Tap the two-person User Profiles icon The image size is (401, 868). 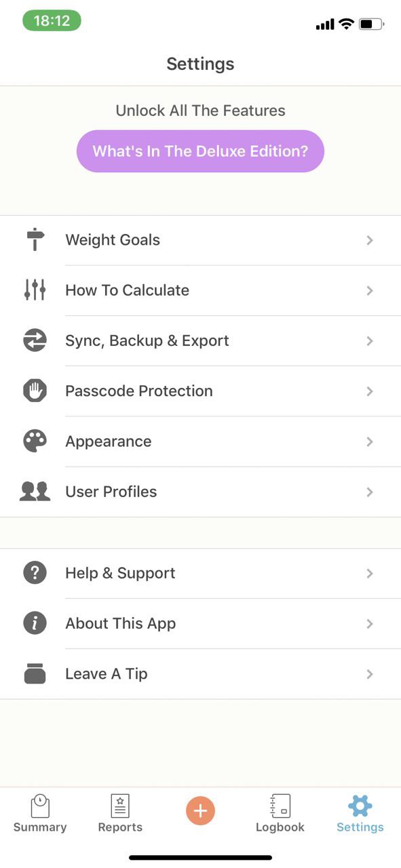pyautogui.click(x=35, y=492)
